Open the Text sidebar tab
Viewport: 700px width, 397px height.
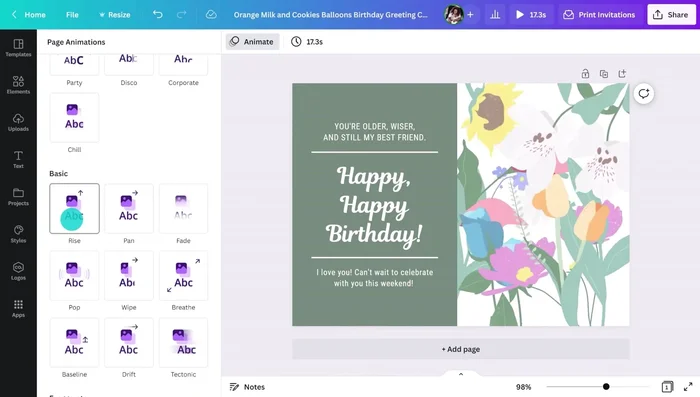[x=18, y=159]
